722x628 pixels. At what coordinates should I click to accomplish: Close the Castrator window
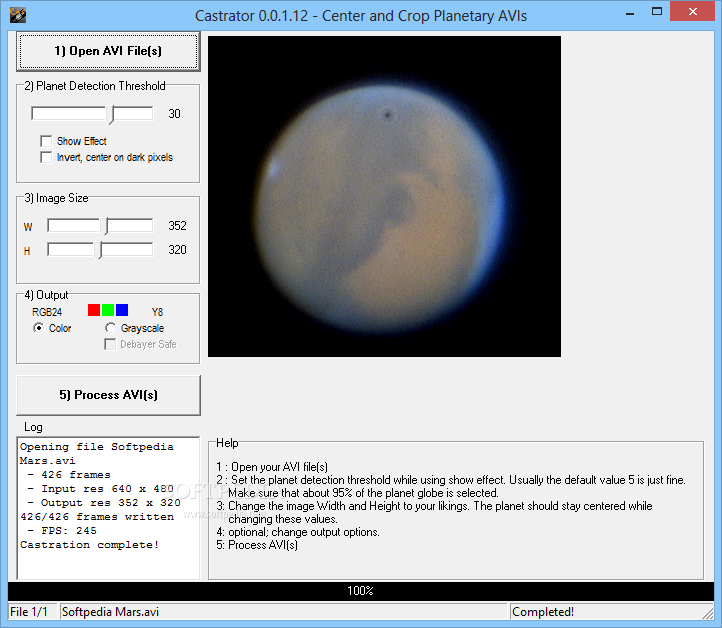tap(693, 12)
